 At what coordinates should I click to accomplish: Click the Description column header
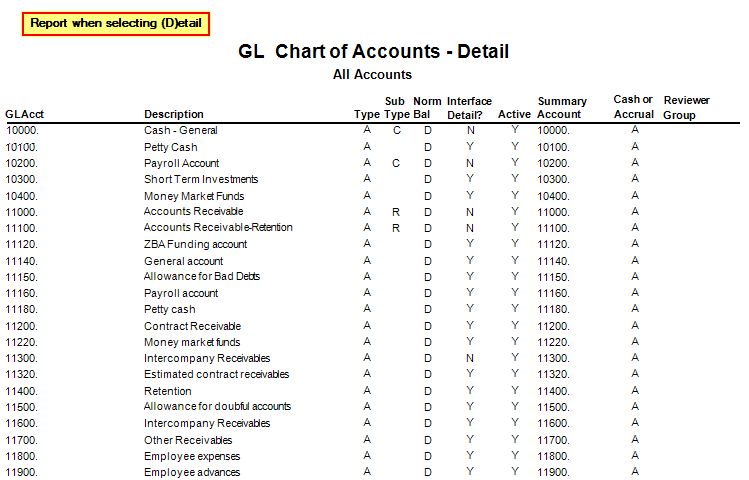point(174,114)
